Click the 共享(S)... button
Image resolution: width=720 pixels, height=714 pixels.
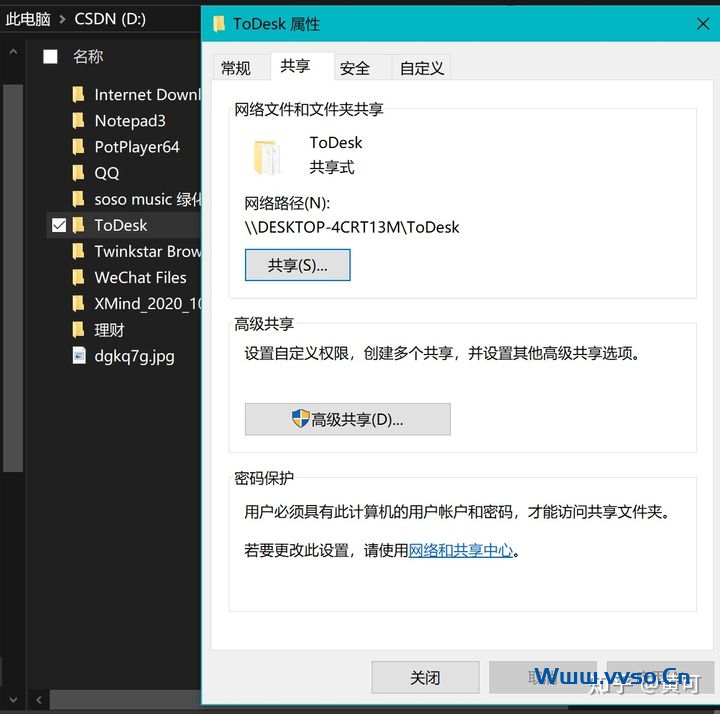297,265
